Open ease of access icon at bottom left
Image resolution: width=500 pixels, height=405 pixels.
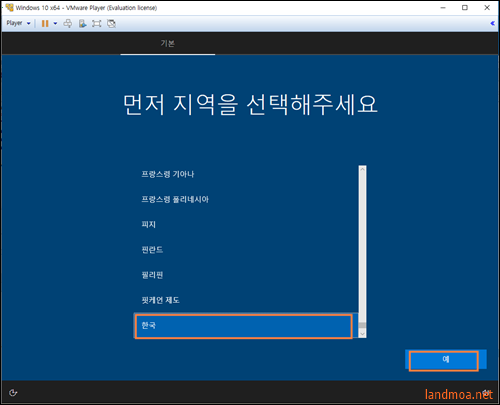[13, 393]
